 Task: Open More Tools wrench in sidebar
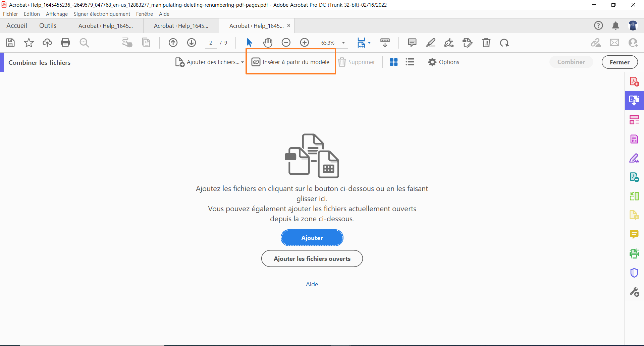pyautogui.click(x=634, y=292)
